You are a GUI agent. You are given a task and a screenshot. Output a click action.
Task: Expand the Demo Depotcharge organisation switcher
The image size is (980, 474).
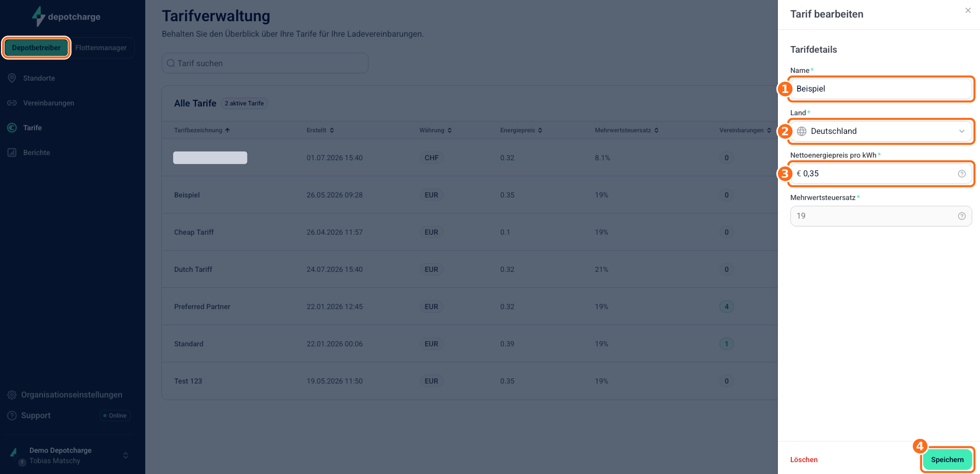[x=126, y=455]
